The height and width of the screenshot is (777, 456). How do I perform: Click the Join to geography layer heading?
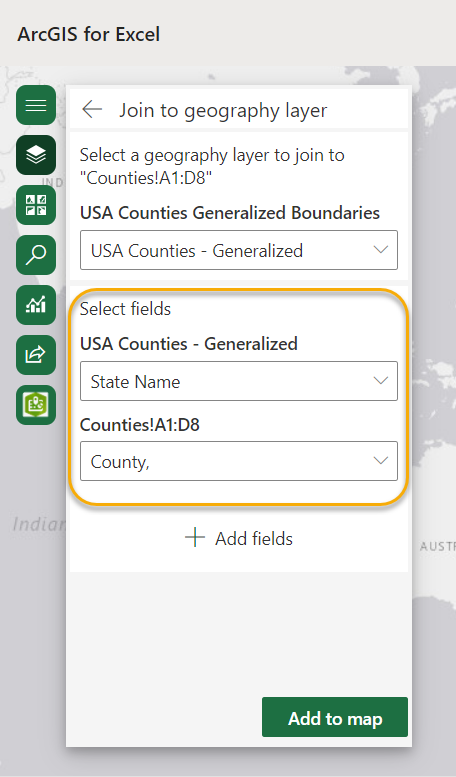click(x=223, y=111)
